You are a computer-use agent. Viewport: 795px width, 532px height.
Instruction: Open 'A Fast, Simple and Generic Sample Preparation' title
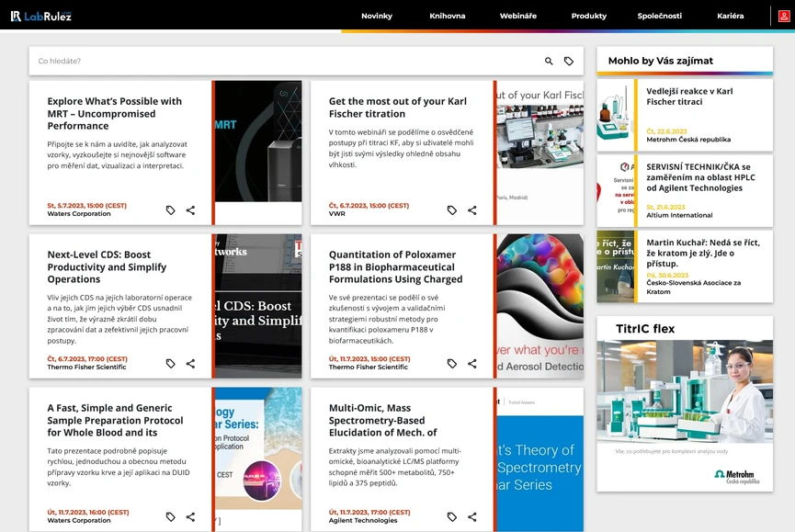(115, 420)
